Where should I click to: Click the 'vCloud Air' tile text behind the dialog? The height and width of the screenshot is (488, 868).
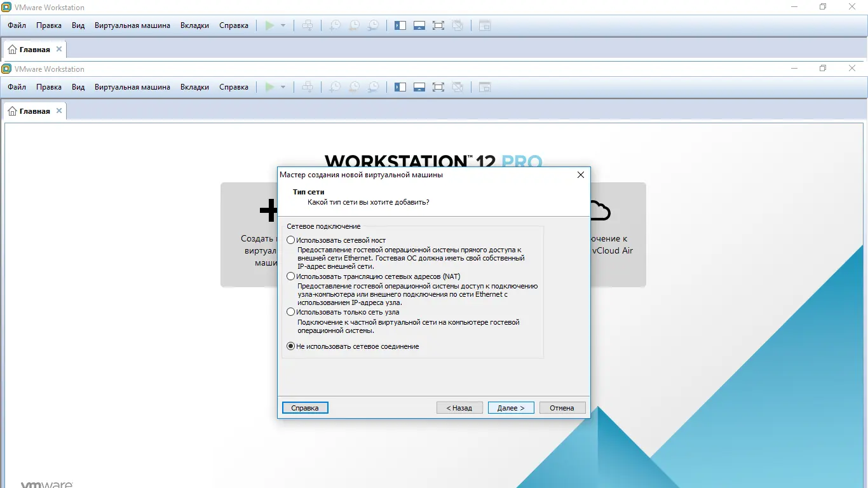tap(613, 250)
